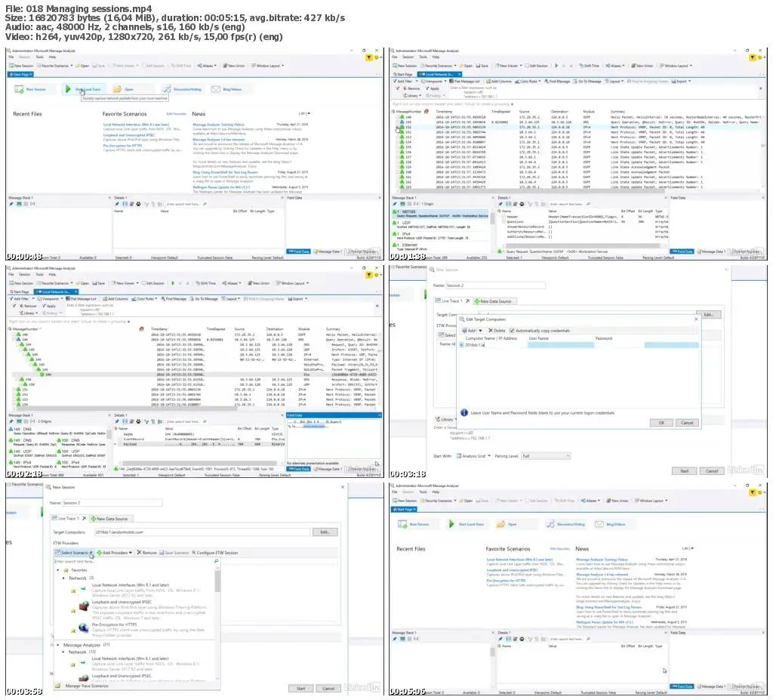The width and height of the screenshot is (773, 700).
Task: Click Remove filter icon in 00:01:38 frame
Action: point(404,88)
